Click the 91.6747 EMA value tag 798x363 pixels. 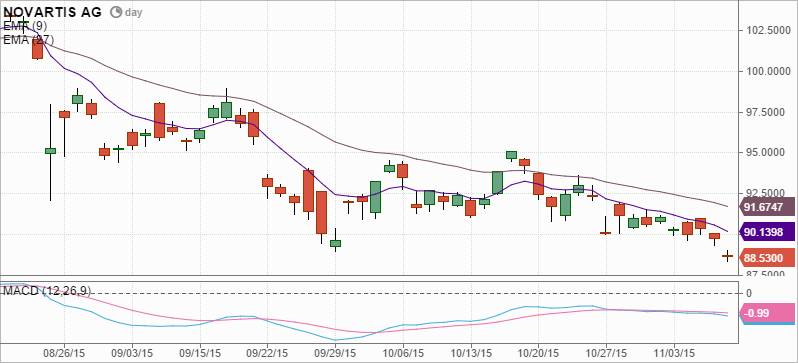[766, 207]
